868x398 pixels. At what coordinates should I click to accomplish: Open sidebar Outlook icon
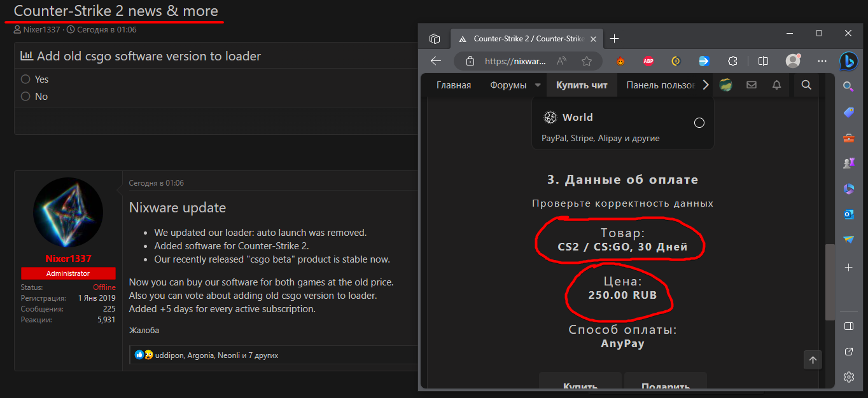click(x=848, y=214)
